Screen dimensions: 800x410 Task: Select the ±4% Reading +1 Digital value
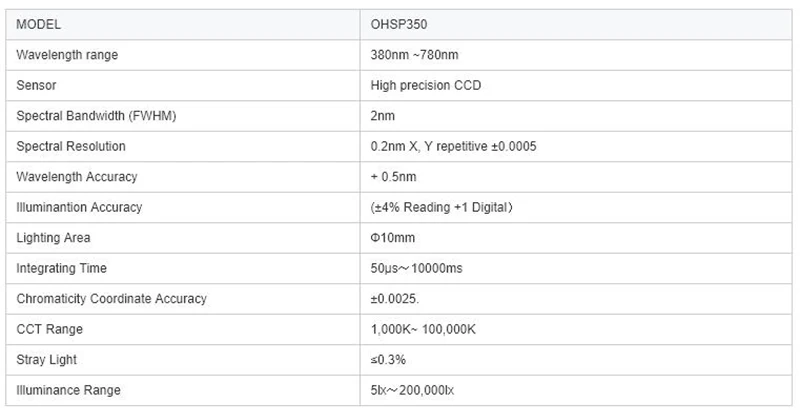point(441,207)
